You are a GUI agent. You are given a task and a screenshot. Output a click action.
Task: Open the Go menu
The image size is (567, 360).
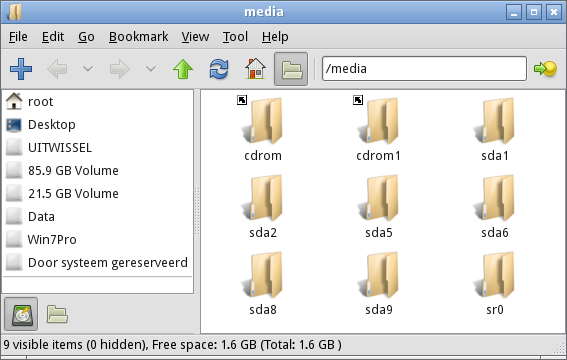click(86, 37)
